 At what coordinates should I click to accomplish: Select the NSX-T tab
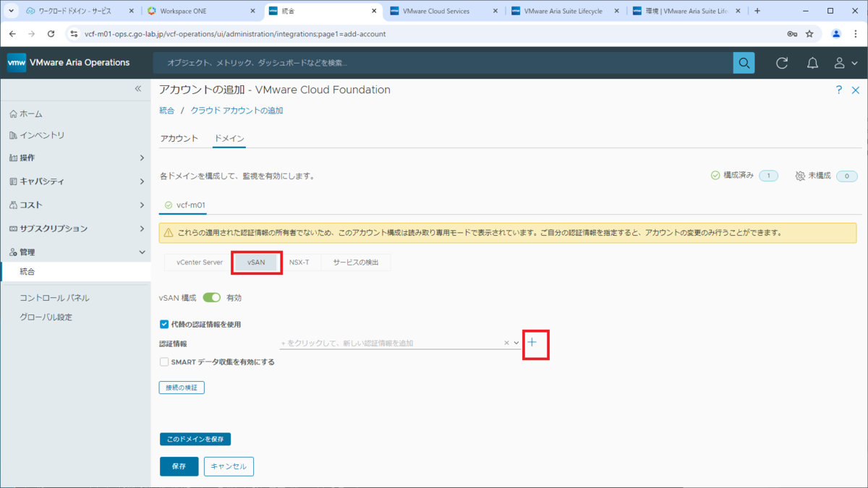coord(299,262)
